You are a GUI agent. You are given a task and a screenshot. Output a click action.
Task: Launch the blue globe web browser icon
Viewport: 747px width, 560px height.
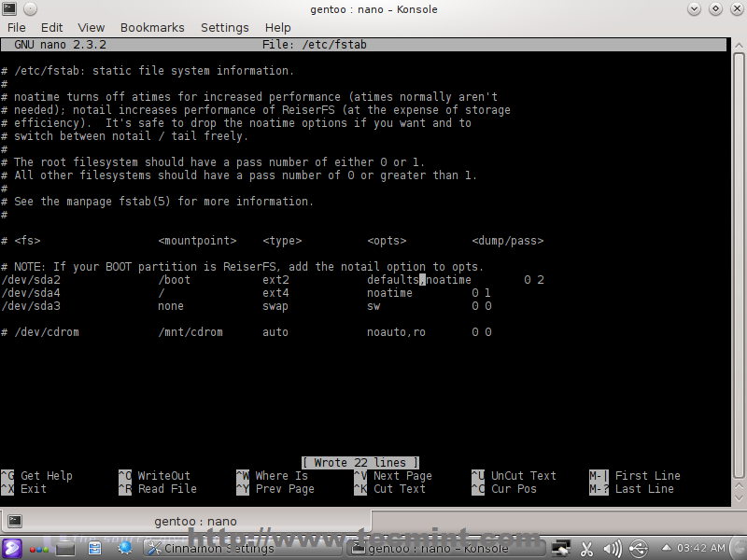point(125,549)
